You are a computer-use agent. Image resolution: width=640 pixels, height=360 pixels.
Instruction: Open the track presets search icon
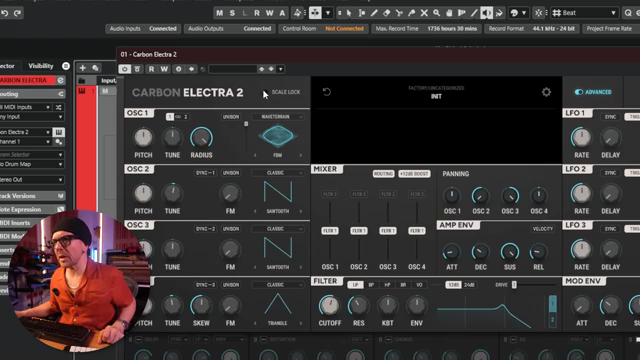click(95, 68)
